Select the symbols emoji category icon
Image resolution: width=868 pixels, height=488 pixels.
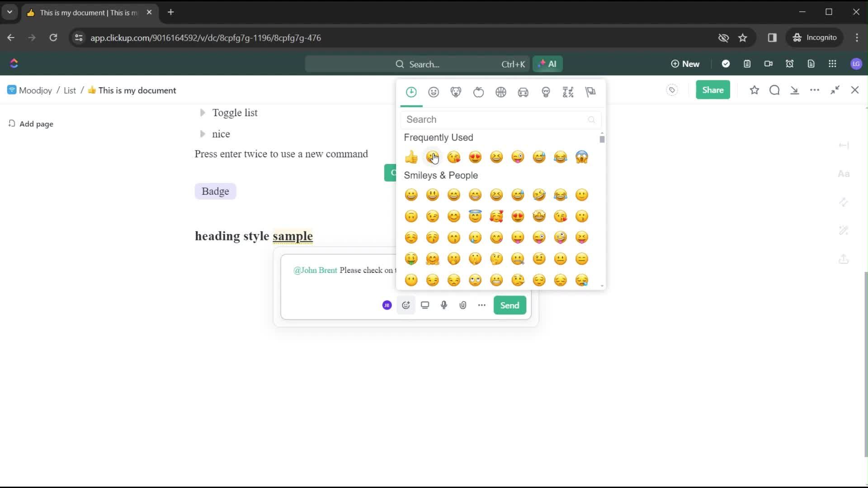click(568, 92)
